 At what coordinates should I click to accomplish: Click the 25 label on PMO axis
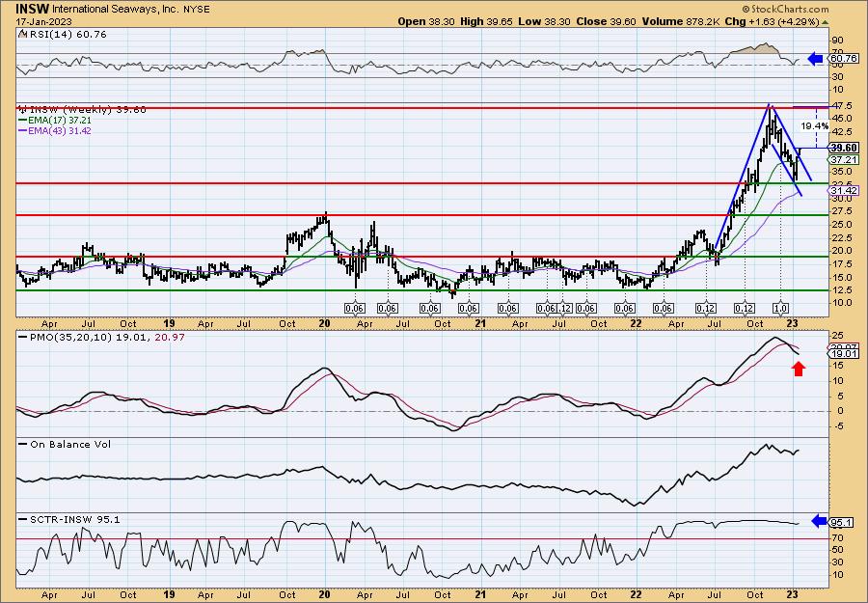(837, 335)
